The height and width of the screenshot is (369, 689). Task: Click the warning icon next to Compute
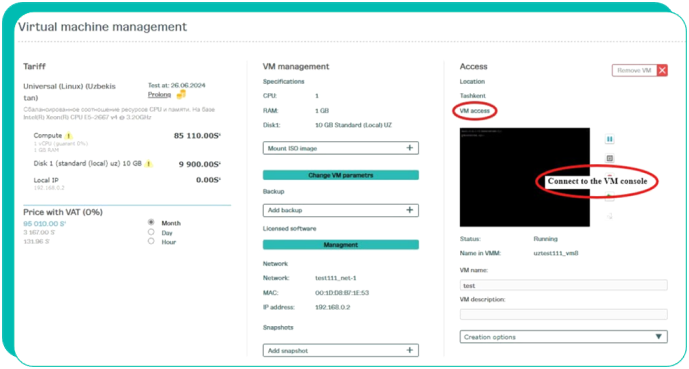click(x=69, y=136)
